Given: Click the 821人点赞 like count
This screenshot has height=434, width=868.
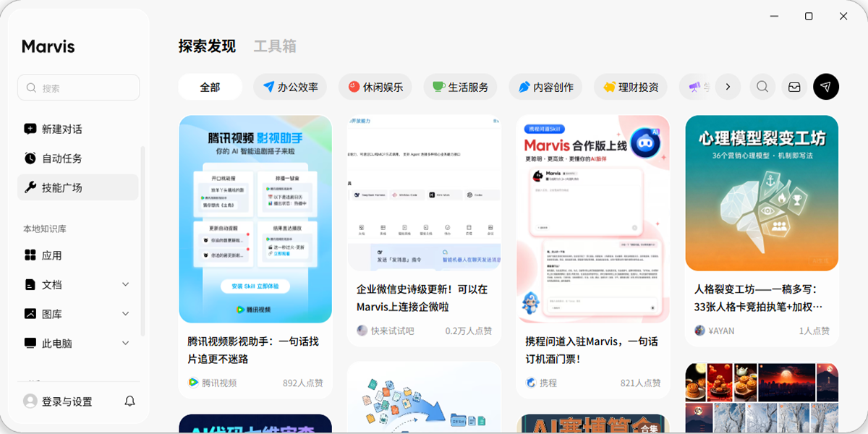Looking at the screenshot, I should point(641,383).
